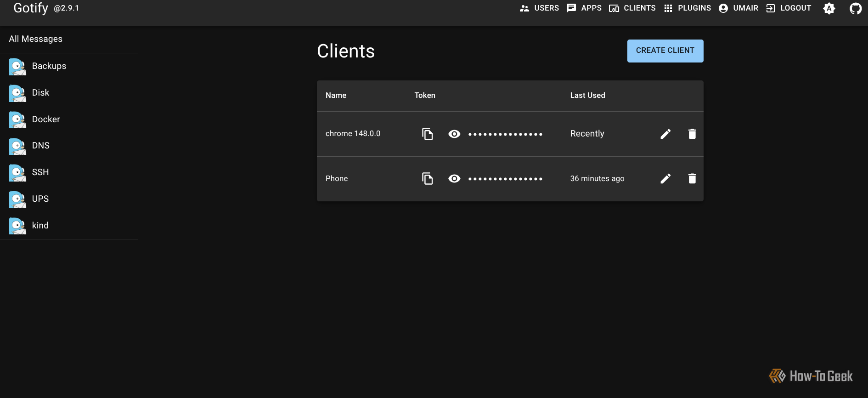Click the SSH app gopher icon
The height and width of the screenshot is (398, 868).
tap(17, 173)
